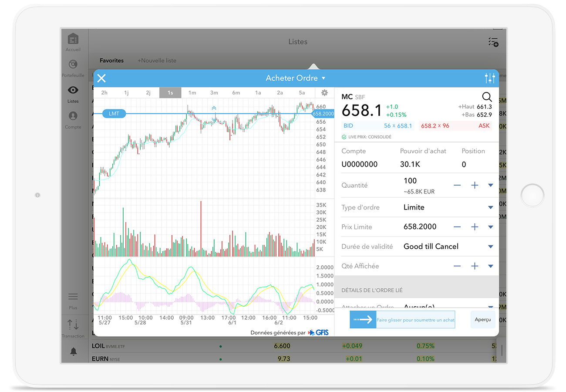
Task: Tap the 658.2000 price tag on chart axis
Action: 323,114
